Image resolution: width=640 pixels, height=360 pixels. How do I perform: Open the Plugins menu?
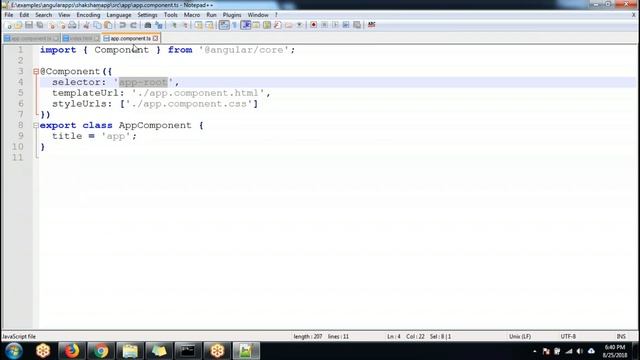232,15
